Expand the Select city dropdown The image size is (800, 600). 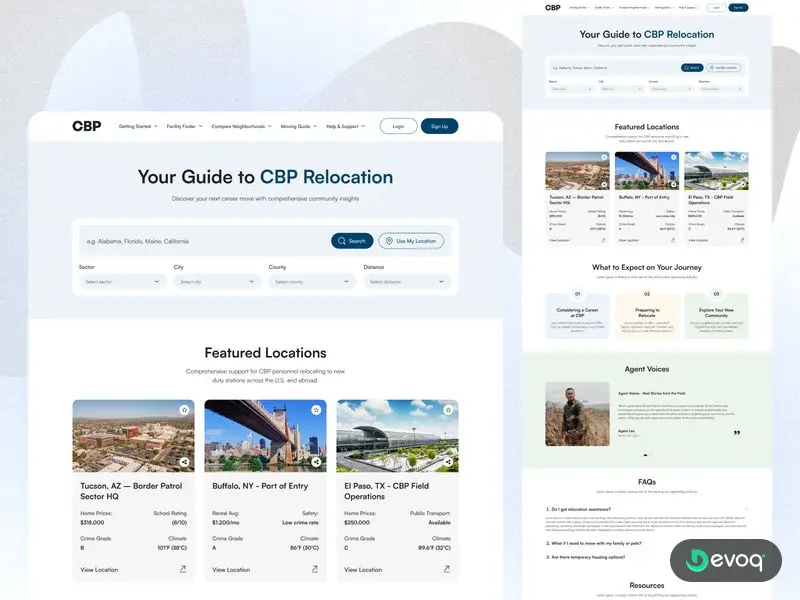217,282
